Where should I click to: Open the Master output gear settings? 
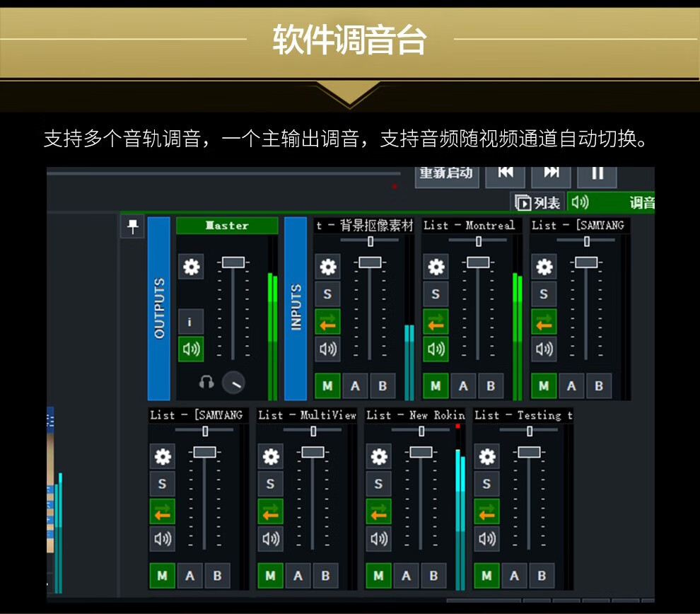191,267
